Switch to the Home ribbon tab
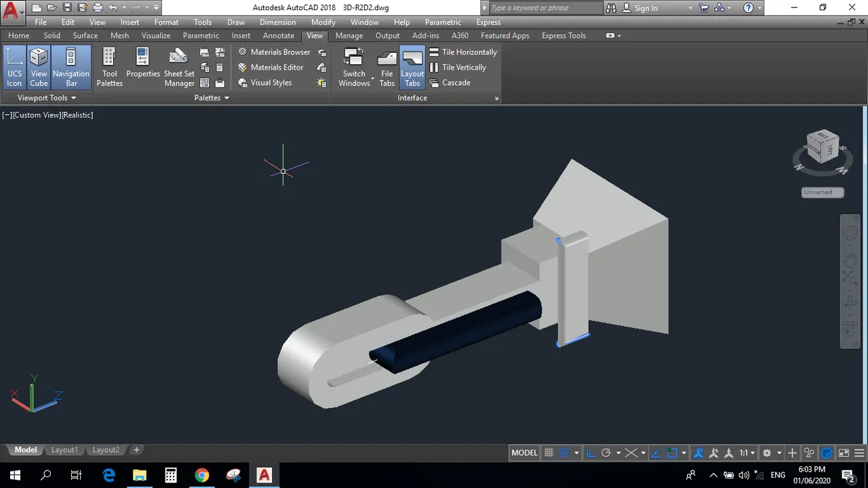The width and height of the screenshot is (868, 488). 19,35
